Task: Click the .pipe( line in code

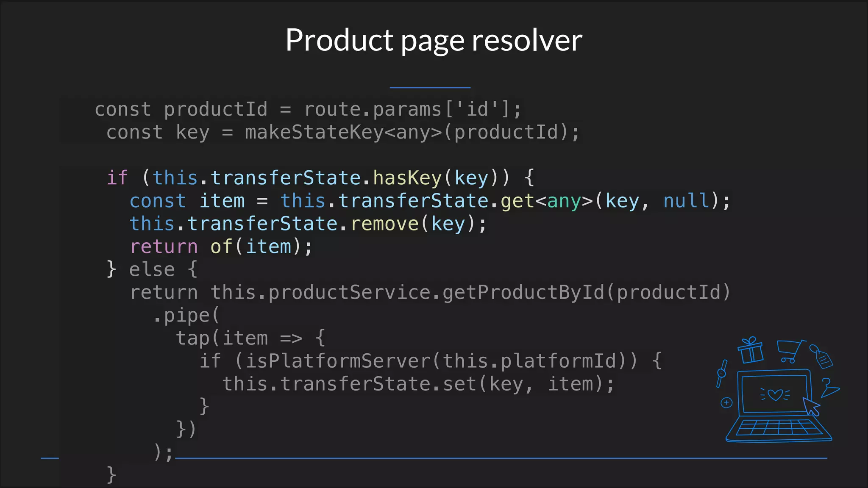Action: coord(186,316)
